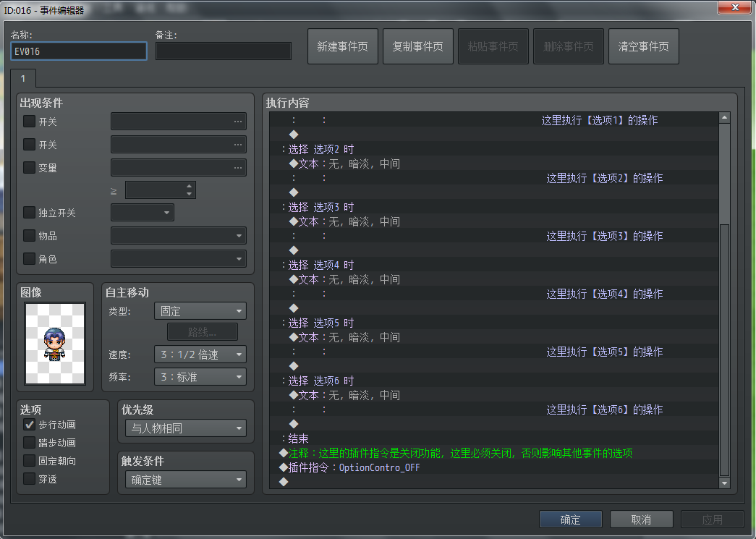756x539 pixels.
Task: Tick the 独立开关 checkbox
Action: pos(30,212)
